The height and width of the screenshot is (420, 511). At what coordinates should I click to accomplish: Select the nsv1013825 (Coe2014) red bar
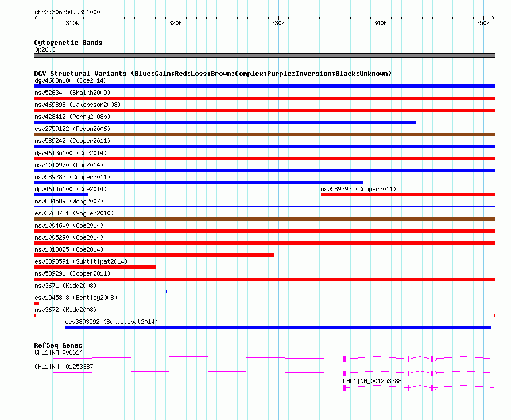[154, 255]
